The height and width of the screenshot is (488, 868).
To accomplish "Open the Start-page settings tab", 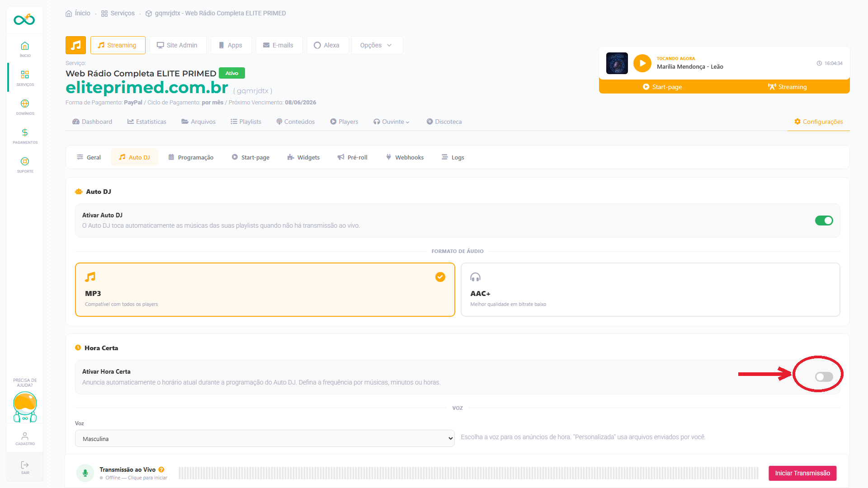I will pyautogui.click(x=250, y=157).
